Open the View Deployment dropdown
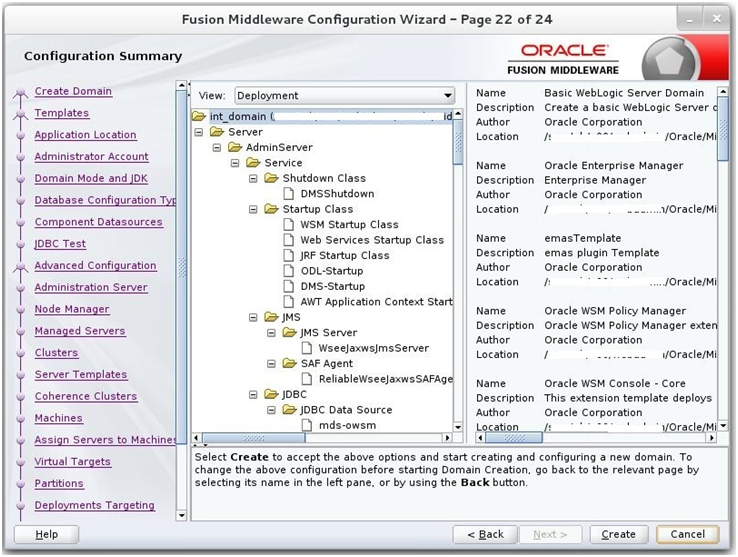The image size is (738, 557). click(x=345, y=96)
